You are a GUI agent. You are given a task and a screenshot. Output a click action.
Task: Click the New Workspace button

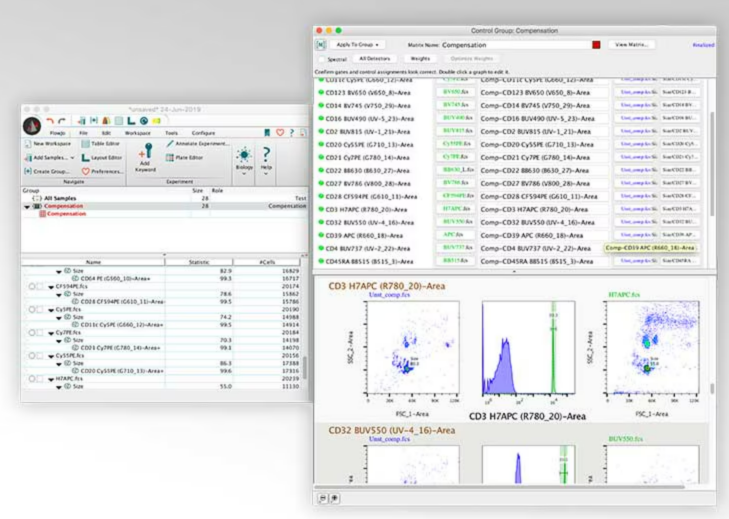point(48,144)
